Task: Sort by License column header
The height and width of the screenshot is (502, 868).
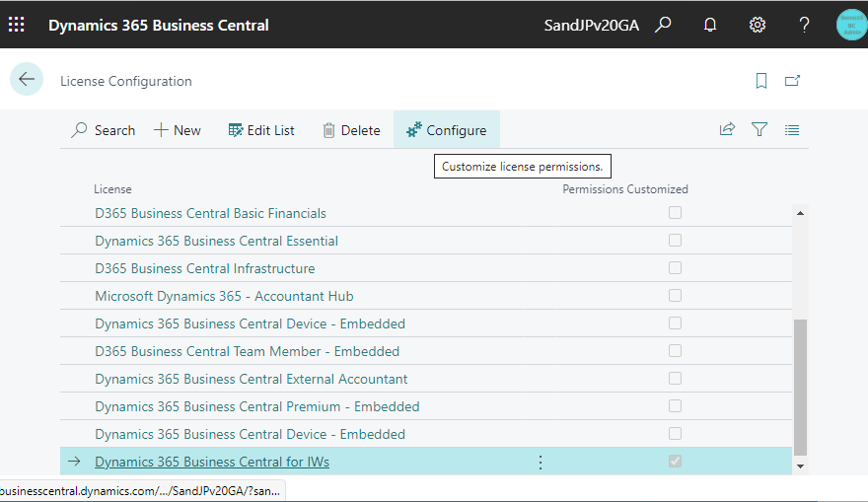Action: tap(112, 189)
